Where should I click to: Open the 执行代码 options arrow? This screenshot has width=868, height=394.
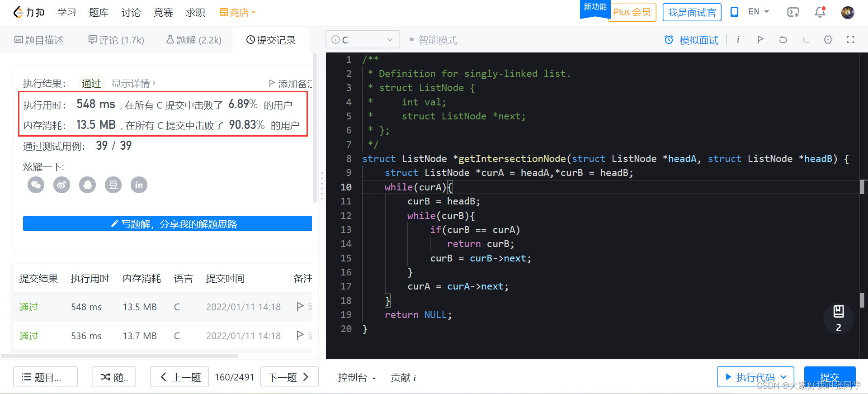(784, 377)
